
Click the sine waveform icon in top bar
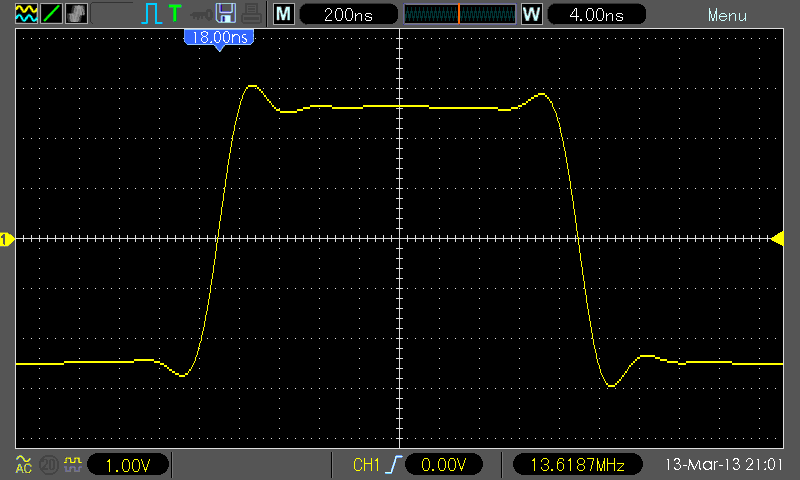(x=26, y=14)
